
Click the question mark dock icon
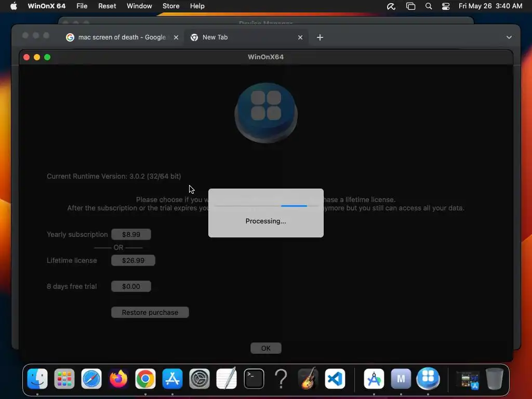tap(281, 379)
